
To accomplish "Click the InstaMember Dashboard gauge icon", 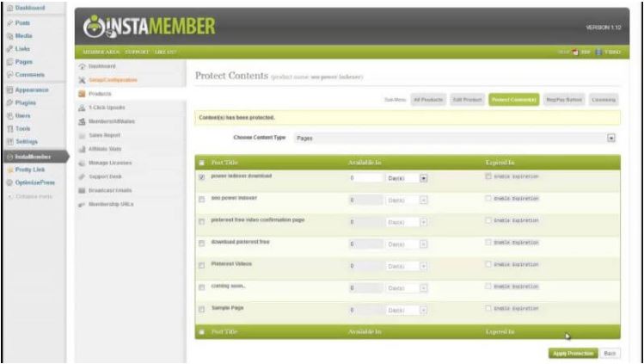I will [83, 66].
